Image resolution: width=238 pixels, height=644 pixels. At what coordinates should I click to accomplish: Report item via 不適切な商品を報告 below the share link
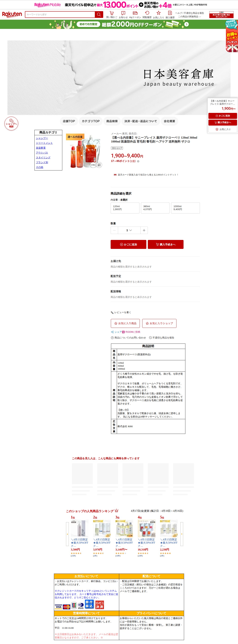pyautogui.click(x=162, y=338)
